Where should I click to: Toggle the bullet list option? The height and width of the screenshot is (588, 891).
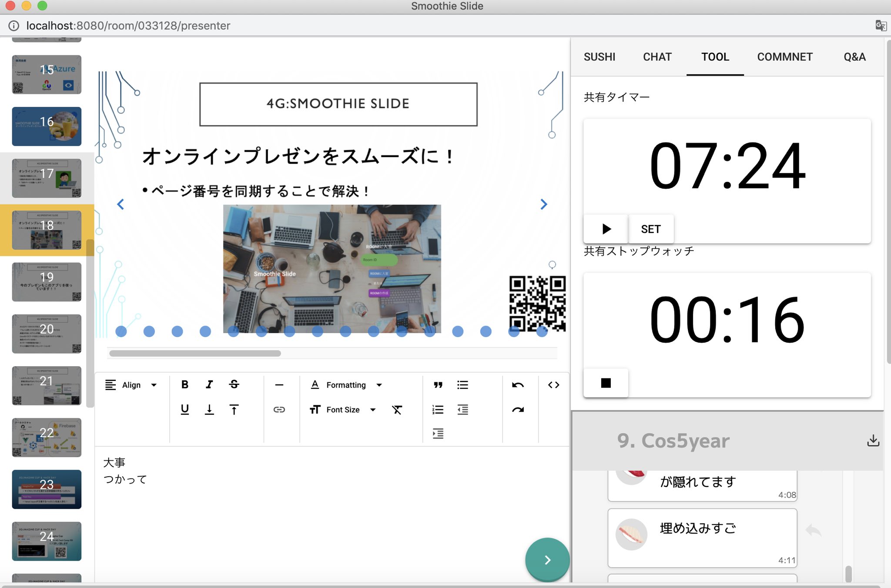pyautogui.click(x=462, y=384)
